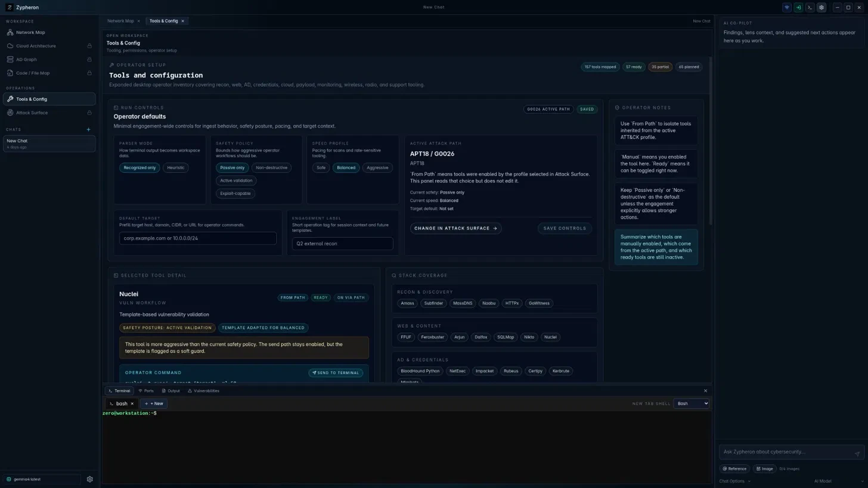Screen dimensions: 868x488
Task: Click the lock icon beside Attack Surface
Action: (x=89, y=113)
